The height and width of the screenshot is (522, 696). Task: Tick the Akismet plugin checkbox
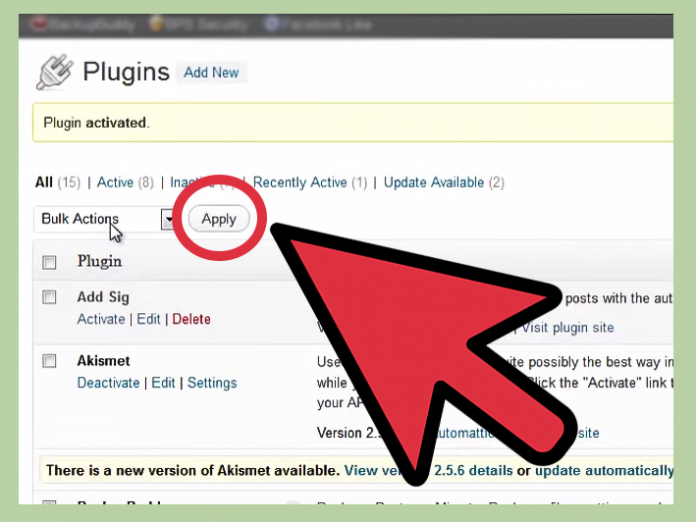click(x=49, y=361)
